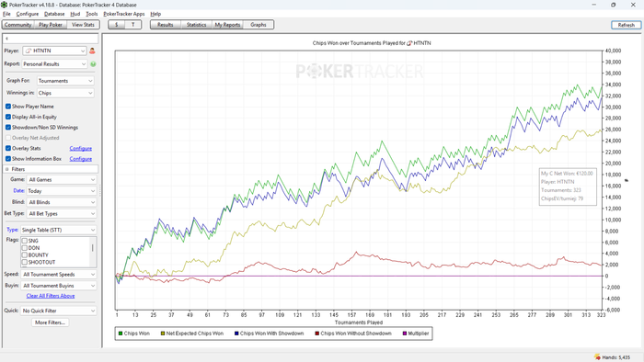
Task: Select the T tournaments button
Action: click(133, 25)
